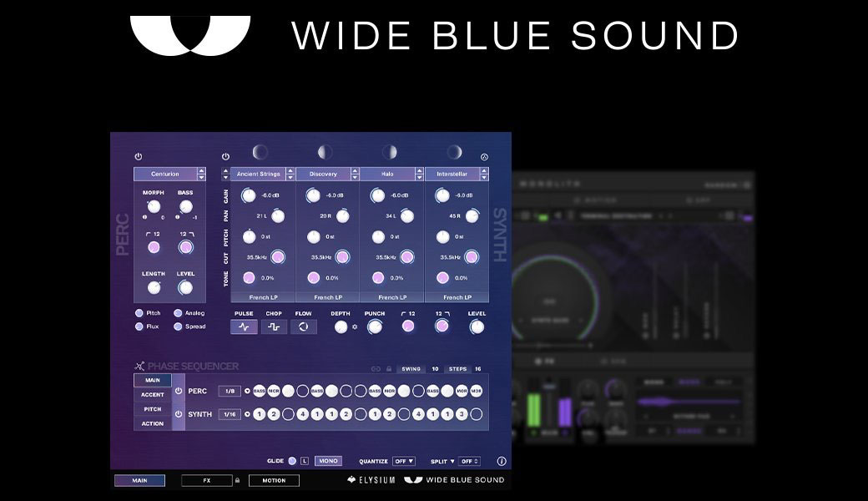Toggle MONO mode
The image size is (868, 501).
coord(328,461)
